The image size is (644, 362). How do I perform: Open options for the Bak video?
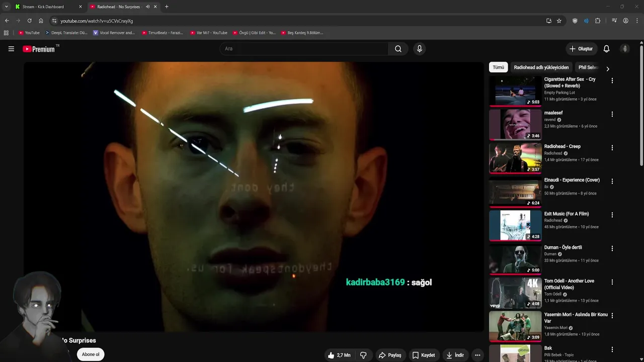[x=612, y=349]
